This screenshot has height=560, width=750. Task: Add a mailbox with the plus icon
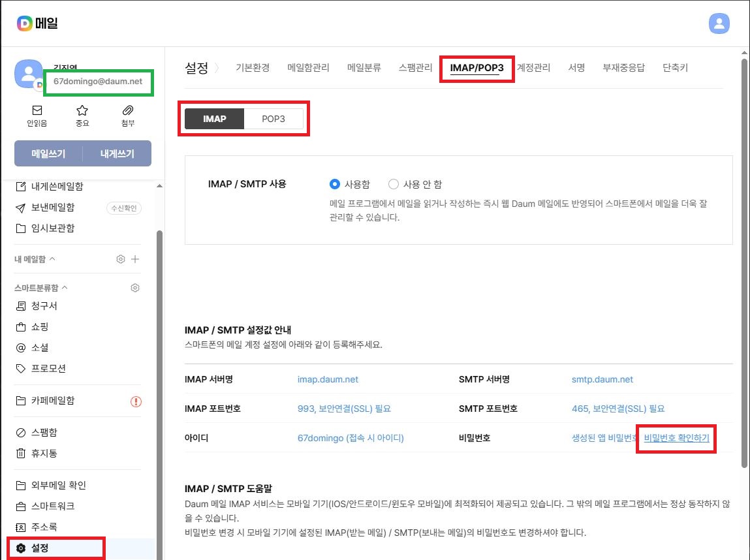pos(135,259)
